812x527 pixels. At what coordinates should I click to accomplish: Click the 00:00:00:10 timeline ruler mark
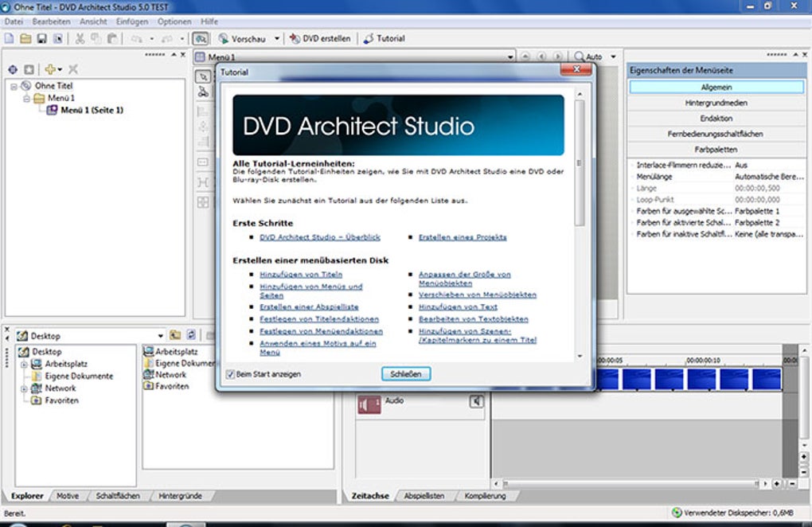pos(703,360)
